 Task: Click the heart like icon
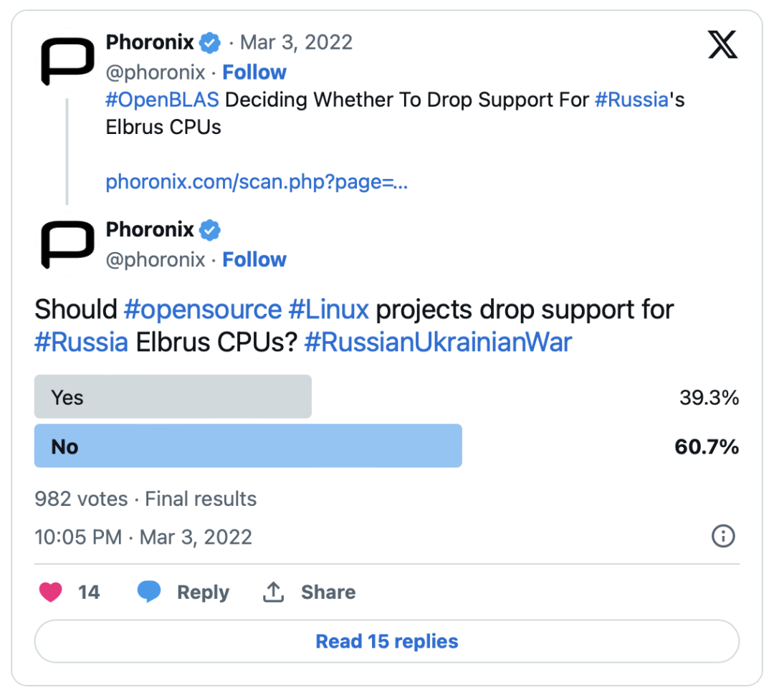click(49, 592)
